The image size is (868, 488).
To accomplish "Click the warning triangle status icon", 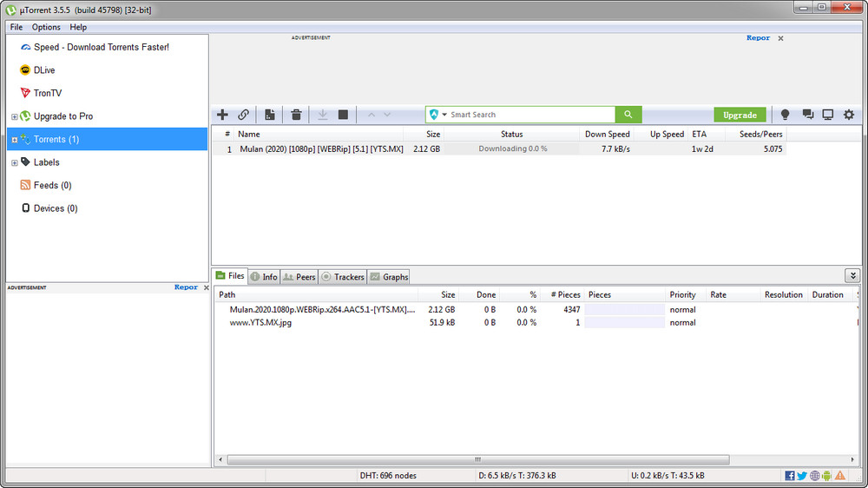I will [840, 475].
